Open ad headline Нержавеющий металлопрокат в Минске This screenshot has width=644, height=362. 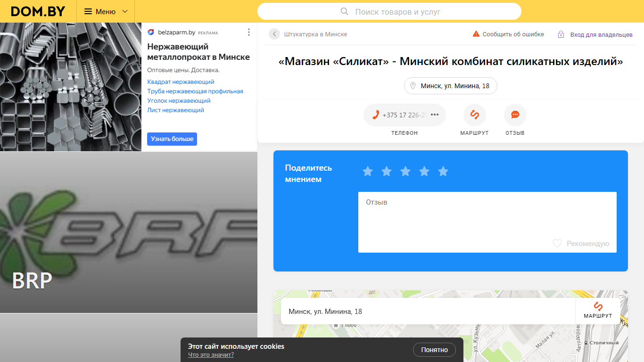tap(198, 52)
